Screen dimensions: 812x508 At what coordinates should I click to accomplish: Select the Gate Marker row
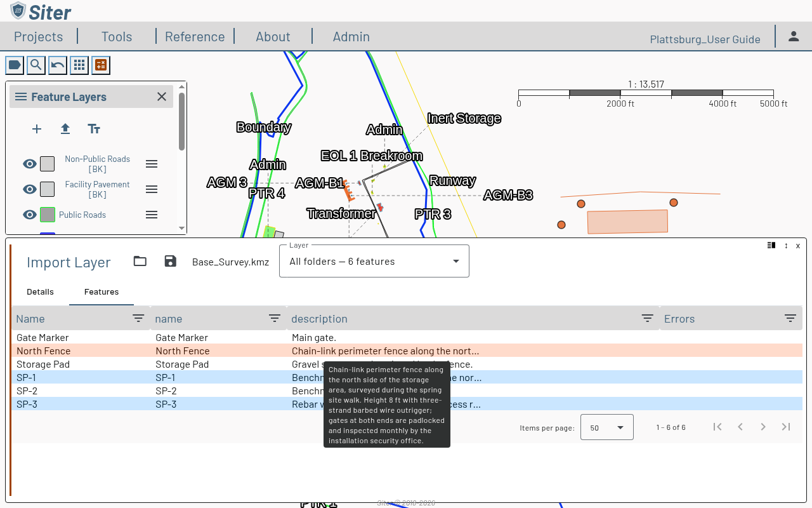click(407, 337)
